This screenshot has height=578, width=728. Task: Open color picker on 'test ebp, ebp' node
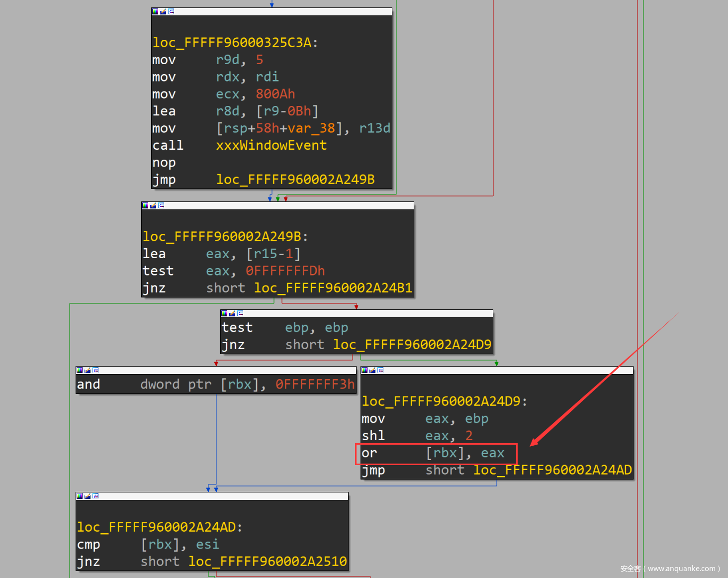[x=224, y=313]
